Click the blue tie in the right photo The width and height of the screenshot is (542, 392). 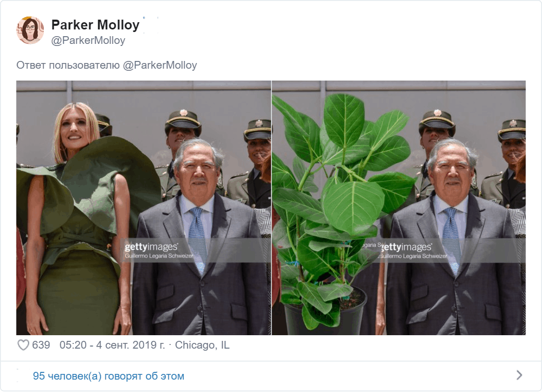tap(452, 239)
